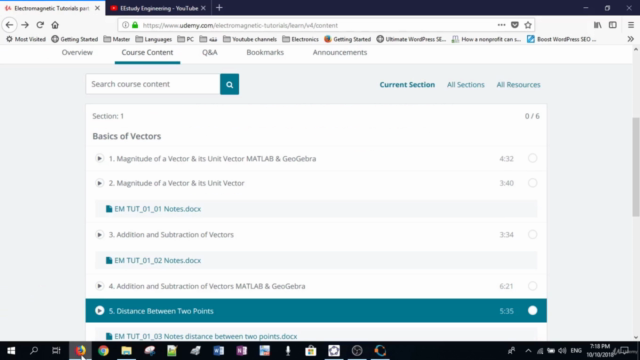Open the volume control in the system tray
Screen dimensions: 640x360
(562, 351)
